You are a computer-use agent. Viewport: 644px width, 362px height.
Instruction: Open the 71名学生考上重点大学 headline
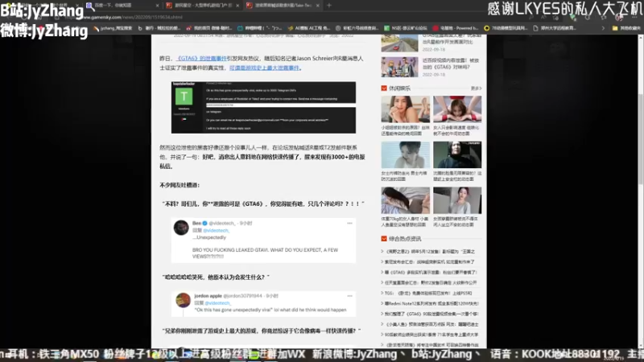tap(431, 335)
